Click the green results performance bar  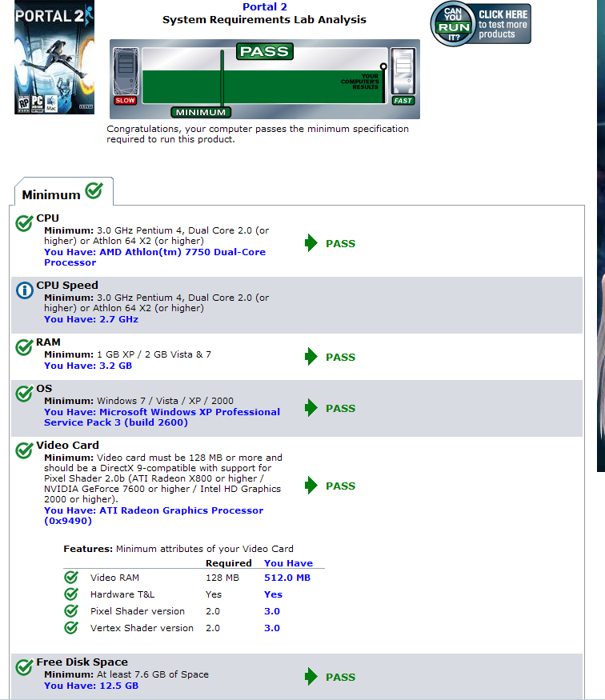pyautogui.click(x=263, y=86)
